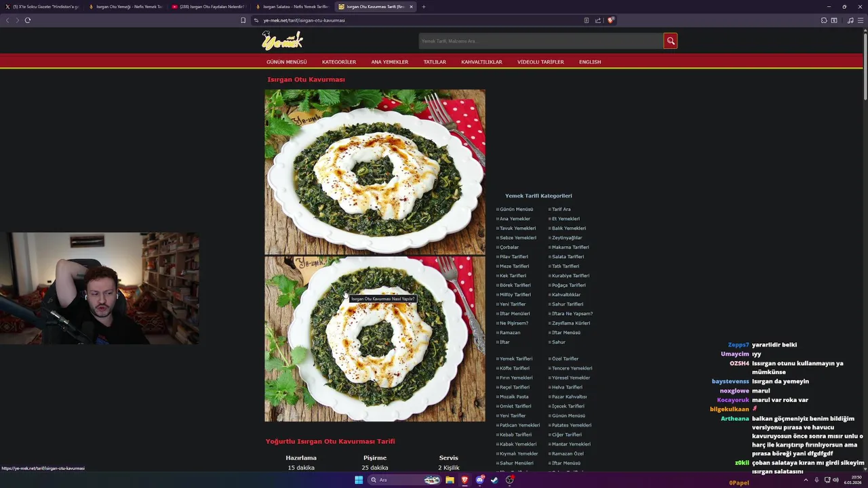The width and height of the screenshot is (868, 488).
Task: Open Helva Tarifleri category link
Action: click(567, 387)
